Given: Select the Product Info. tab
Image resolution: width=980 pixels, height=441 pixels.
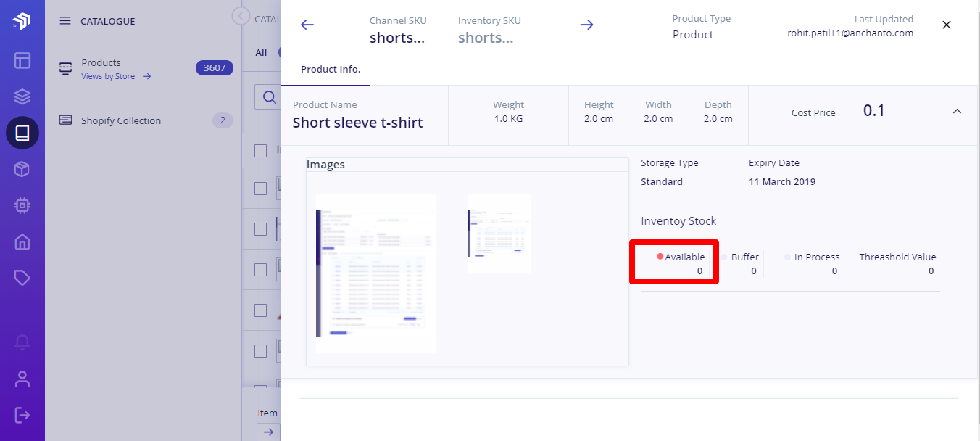Looking at the screenshot, I should click(331, 70).
